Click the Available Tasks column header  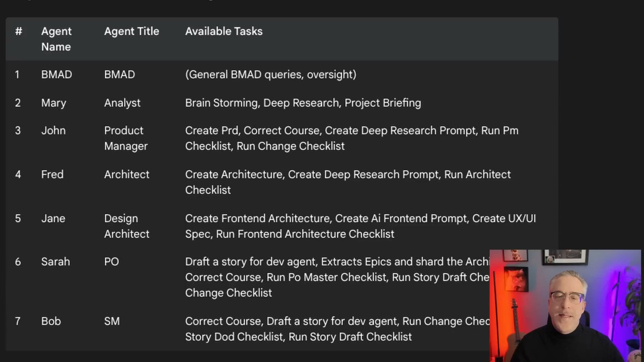pyautogui.click(x=224, y=31)
